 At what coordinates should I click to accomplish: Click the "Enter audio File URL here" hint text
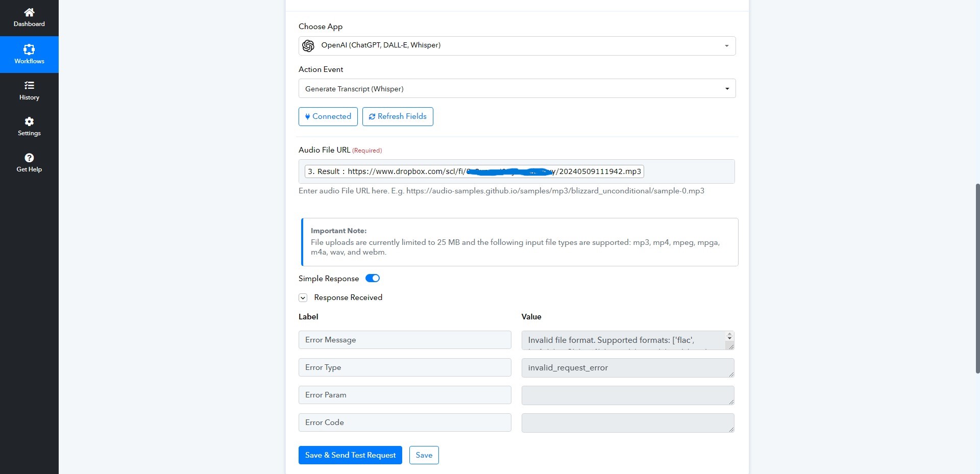(501, 191)
